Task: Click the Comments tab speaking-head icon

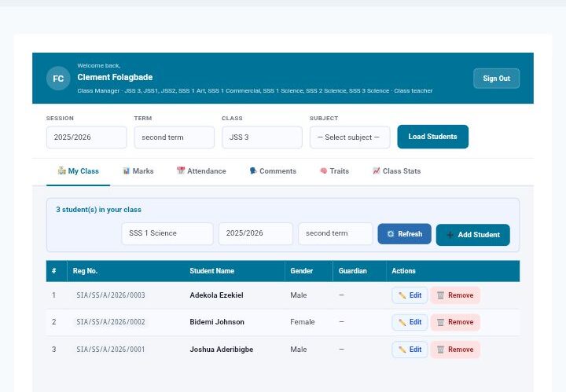Action: [253, 170]
